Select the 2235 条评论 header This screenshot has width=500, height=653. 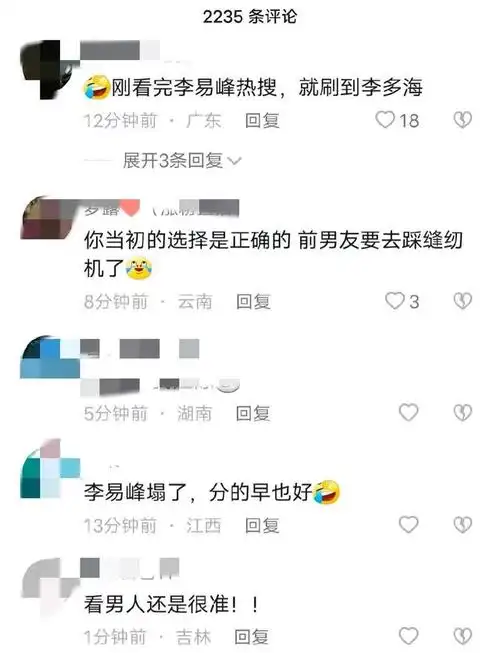tap(250, 17)
